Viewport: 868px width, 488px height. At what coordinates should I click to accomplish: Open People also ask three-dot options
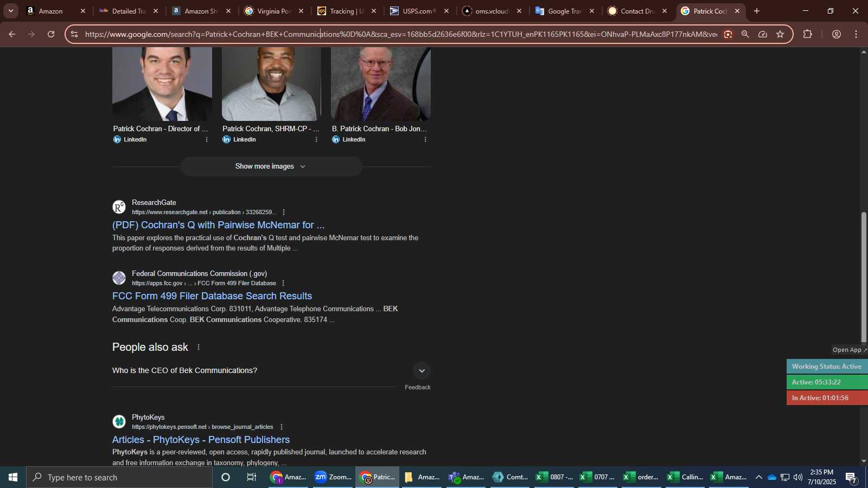(x=199, y=347)
